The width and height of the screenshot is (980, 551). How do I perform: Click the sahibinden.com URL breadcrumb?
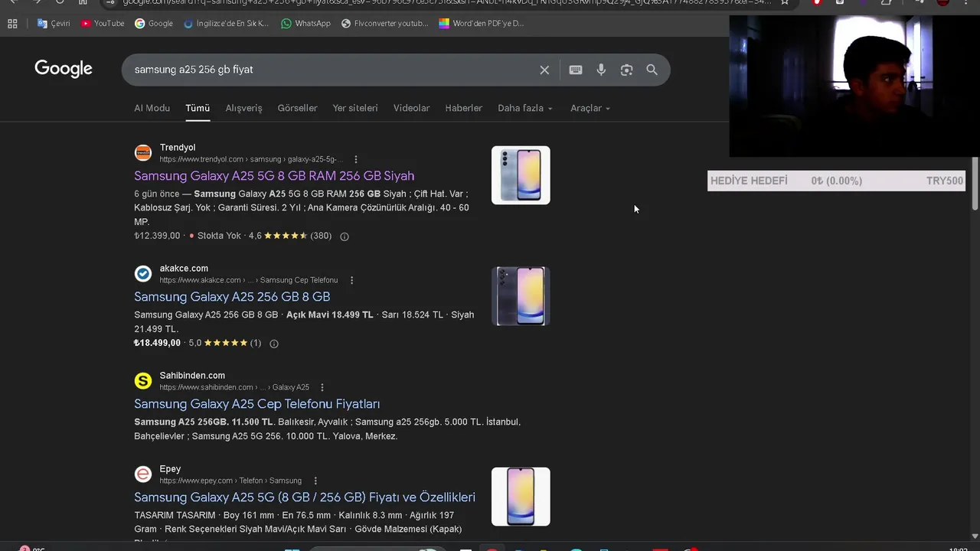point(234,387)
